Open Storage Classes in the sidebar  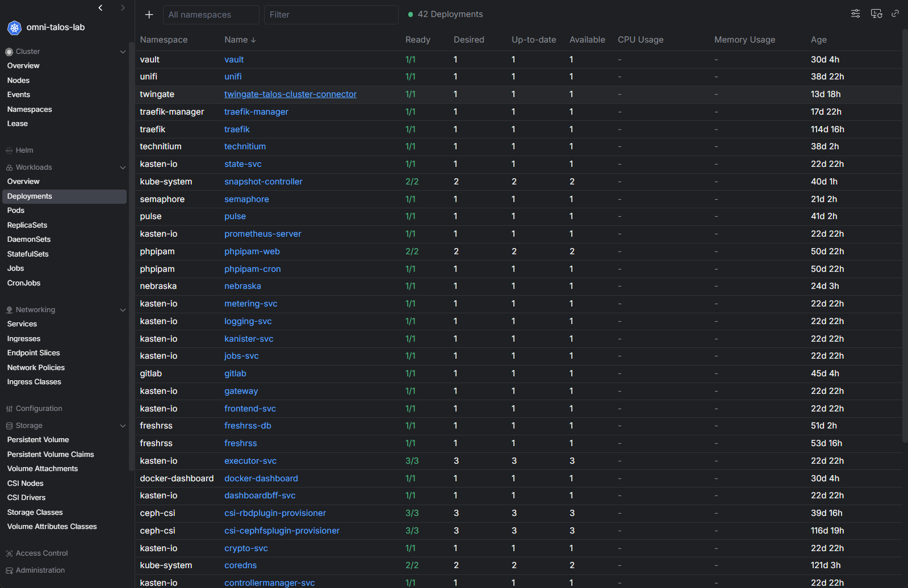tap(35, 513)
